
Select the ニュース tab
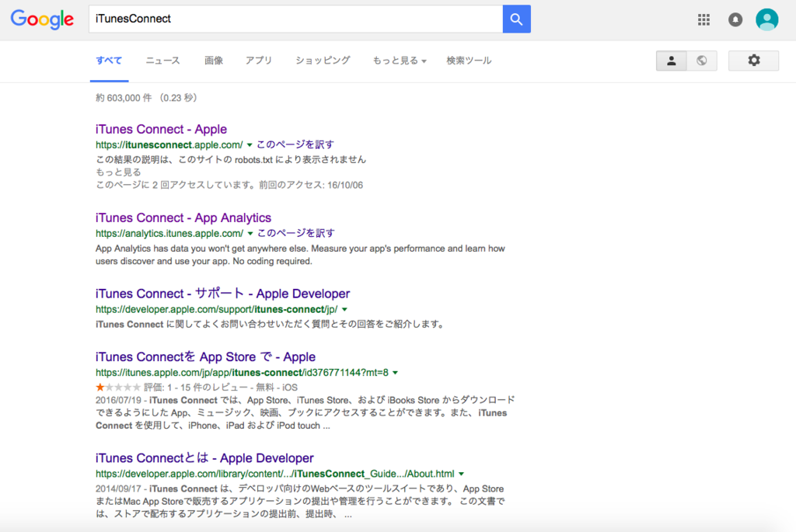[162, 61]
